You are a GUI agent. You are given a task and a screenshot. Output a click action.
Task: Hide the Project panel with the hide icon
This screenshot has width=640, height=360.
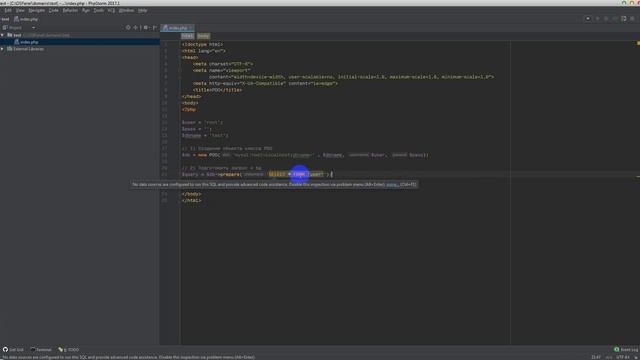tap(154, 28)
